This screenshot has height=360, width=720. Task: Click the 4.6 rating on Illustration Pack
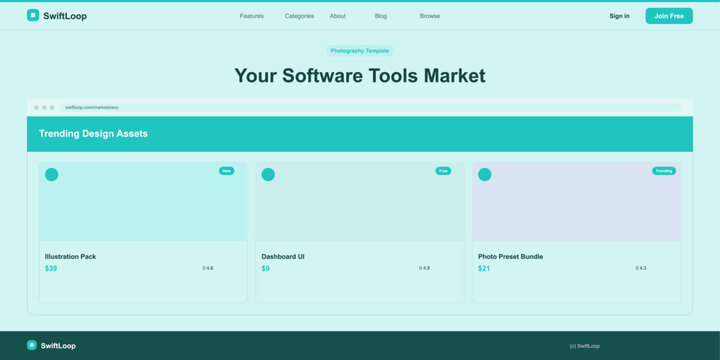(208, 268)
